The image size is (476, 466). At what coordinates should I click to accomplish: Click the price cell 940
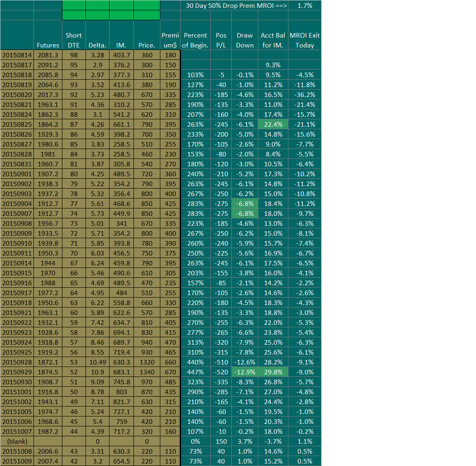pyautogui.click(x=147, y=343)
